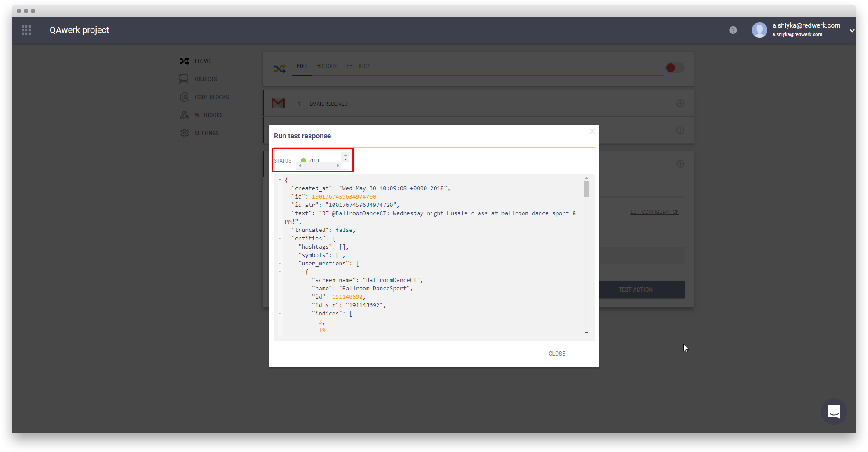Toggle the flow enable switch
The width and height of the screenshot is (868, 452).
click(675, 68)
